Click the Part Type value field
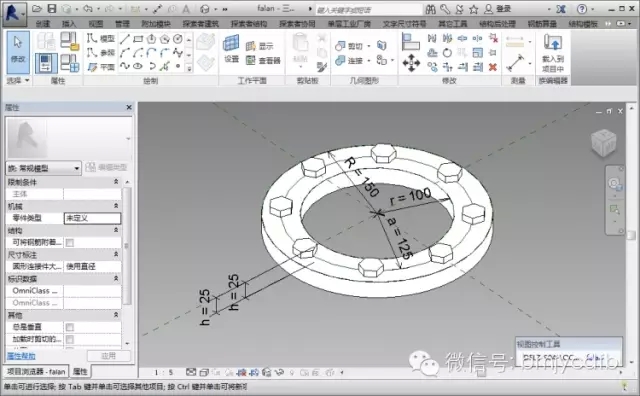The height and width of the screenshot is (396, 640). pyautogui.click(x=93, y=218)
